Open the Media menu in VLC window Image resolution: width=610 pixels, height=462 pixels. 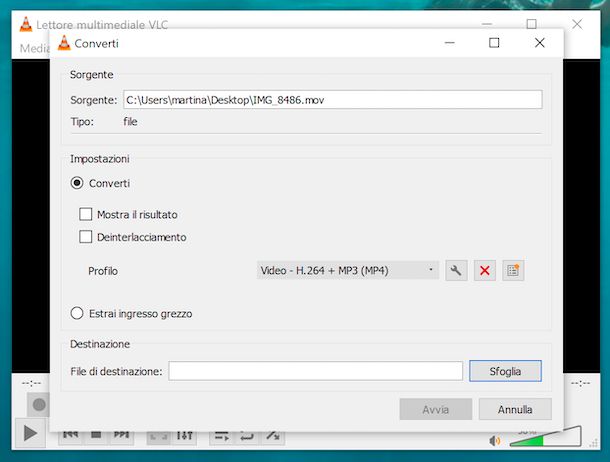click(35, 48)
